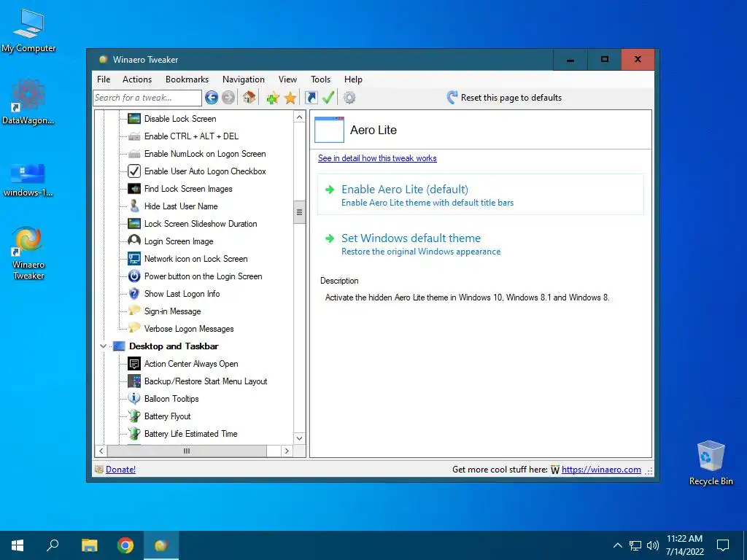Image resolution: width=747 pixels, height=560 pixels.
Task: Click the Forward navigation arrow icon
Action: [228, 98]
